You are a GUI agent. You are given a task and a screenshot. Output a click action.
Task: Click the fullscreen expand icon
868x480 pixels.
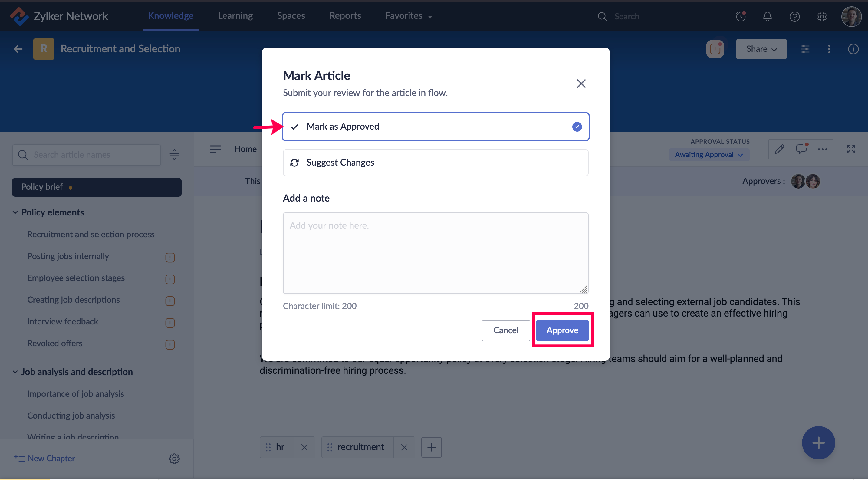pyautogui.click(x=850, y=149)
